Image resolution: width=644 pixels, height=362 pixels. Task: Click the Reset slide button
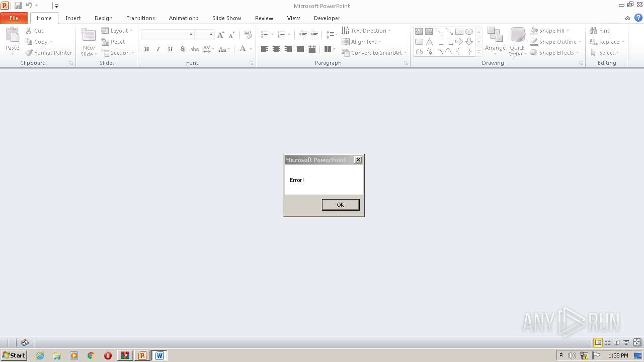tap(113, 42)
